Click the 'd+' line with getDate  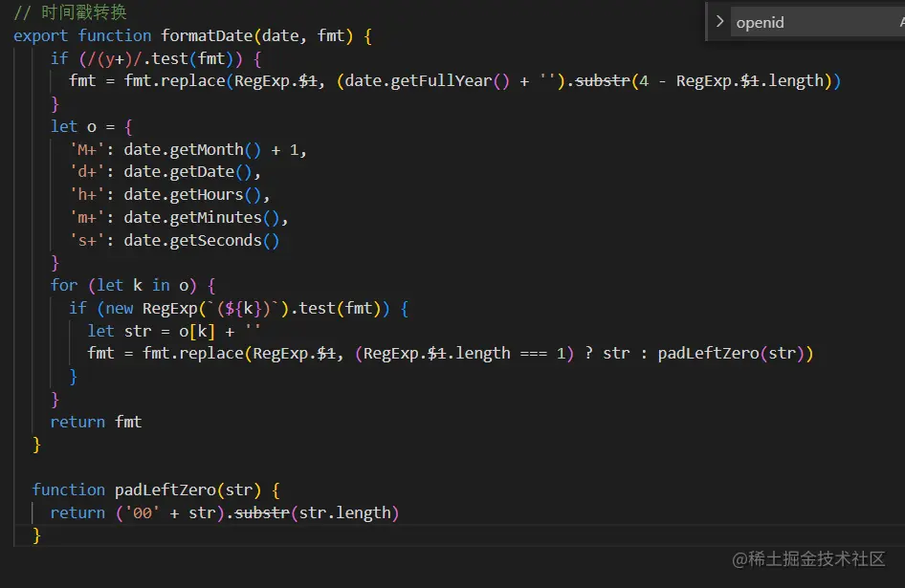point(166,172)
